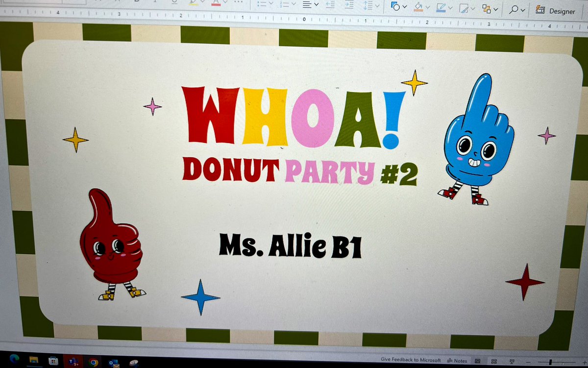The image size is (588, 368).
Task: Toggle the Notes pane
Action: pos(457,361)
